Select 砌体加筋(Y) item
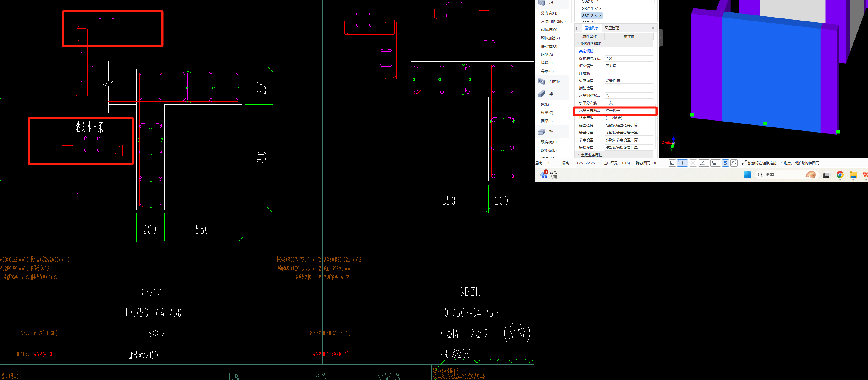 550,38
